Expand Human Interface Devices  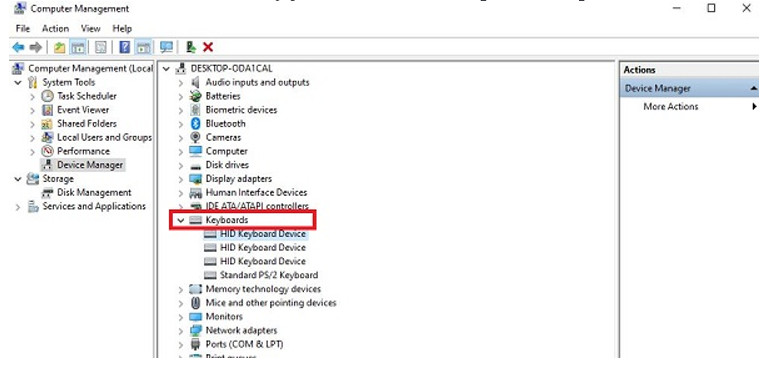pyautogui.click(x=181, y=193)
